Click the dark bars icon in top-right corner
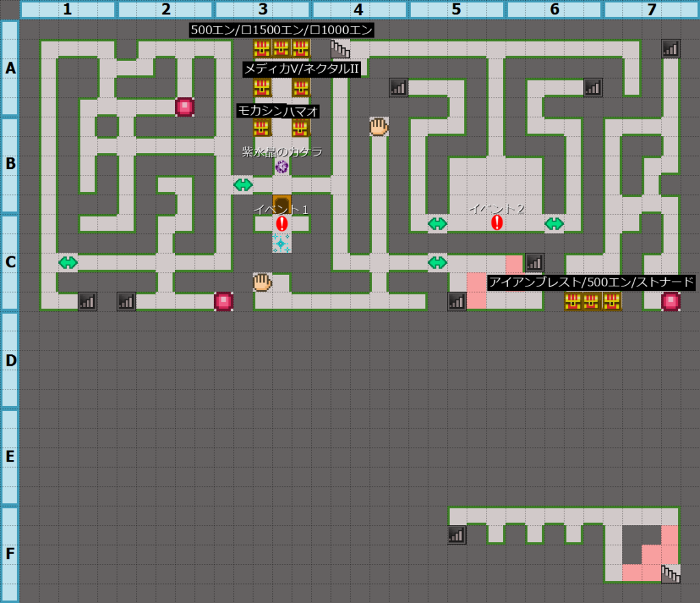 pyautogui.click(x=671, y=49)
